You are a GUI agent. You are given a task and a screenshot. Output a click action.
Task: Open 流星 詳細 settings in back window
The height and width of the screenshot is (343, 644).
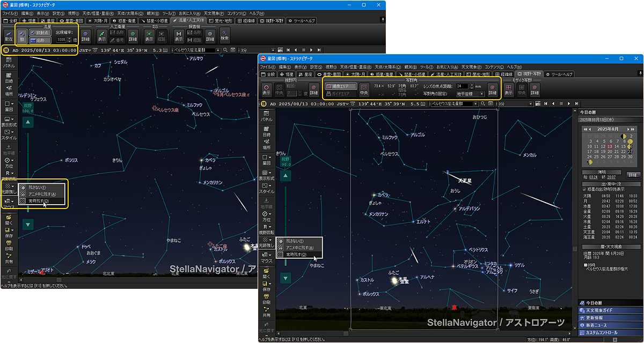(86, 35)
